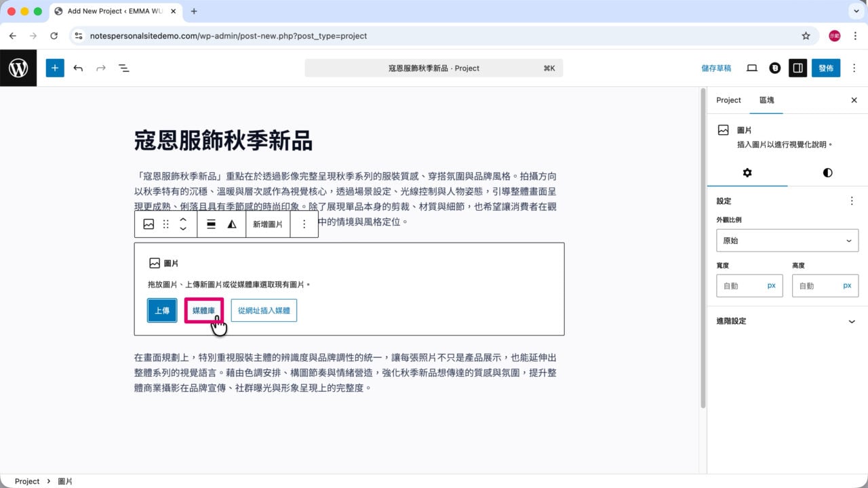The height and width of the screenshot is (488, 868).
Task: Bookmark this page with star icon
Action: (806, 36)
